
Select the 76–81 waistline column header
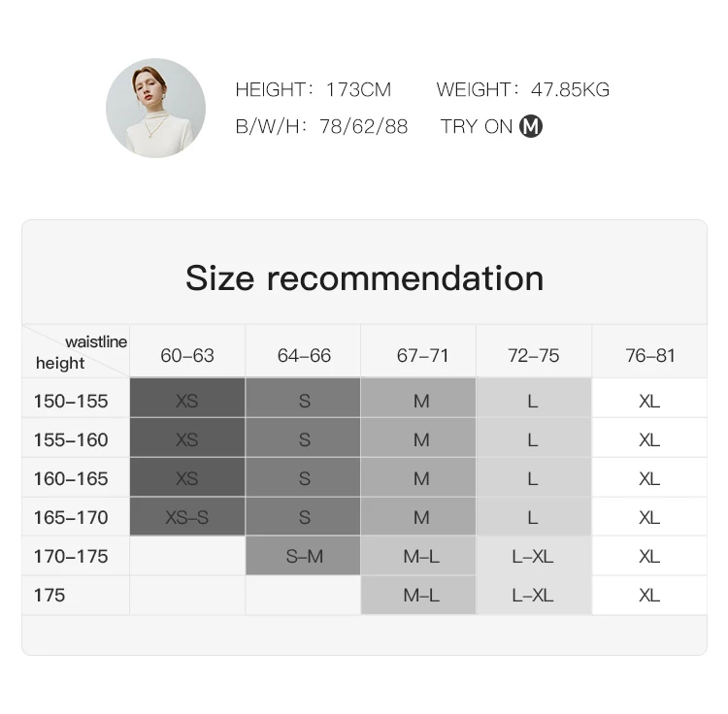point(650,356)
